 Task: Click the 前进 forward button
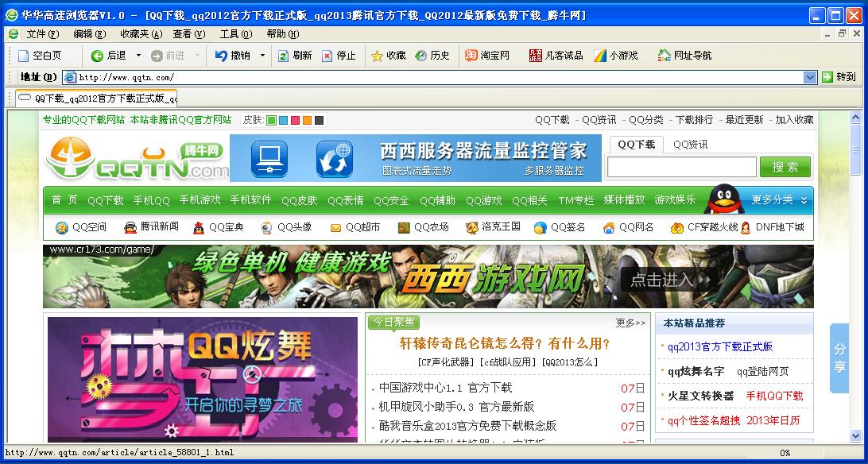[168, 56]
